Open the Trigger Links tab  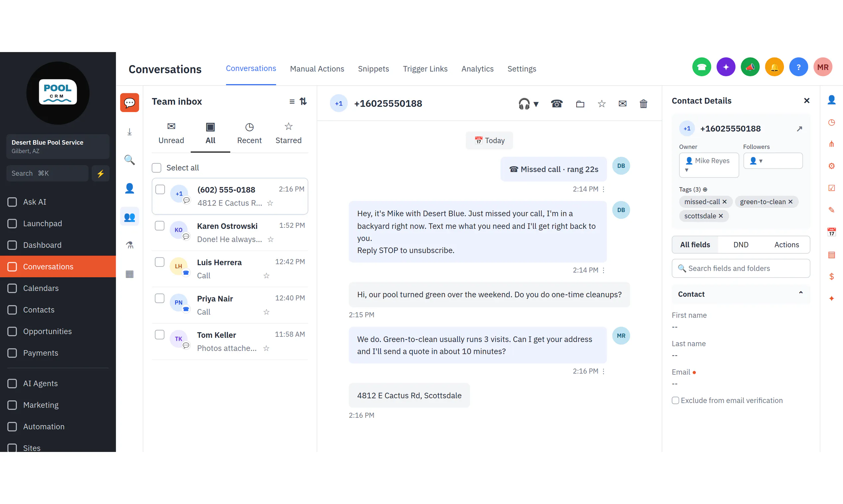(425, 69)
